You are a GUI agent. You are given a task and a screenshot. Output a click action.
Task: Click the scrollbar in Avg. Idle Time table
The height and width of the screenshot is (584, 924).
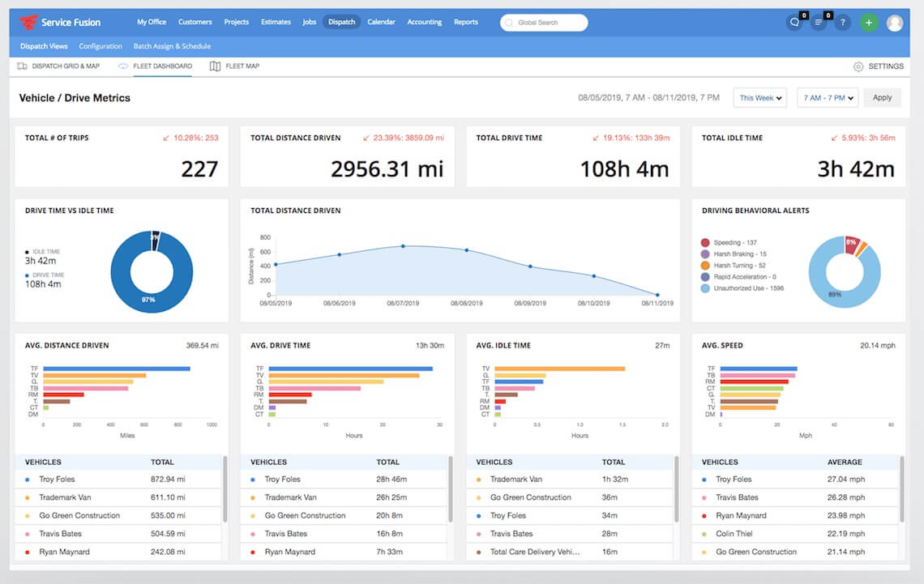tap(676, 488)
